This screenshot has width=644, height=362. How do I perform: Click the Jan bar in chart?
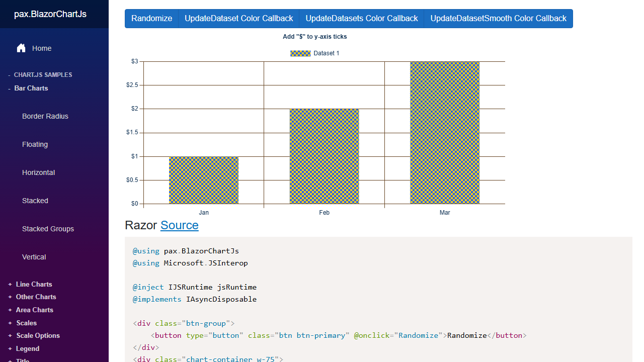[x=204, y=180]
